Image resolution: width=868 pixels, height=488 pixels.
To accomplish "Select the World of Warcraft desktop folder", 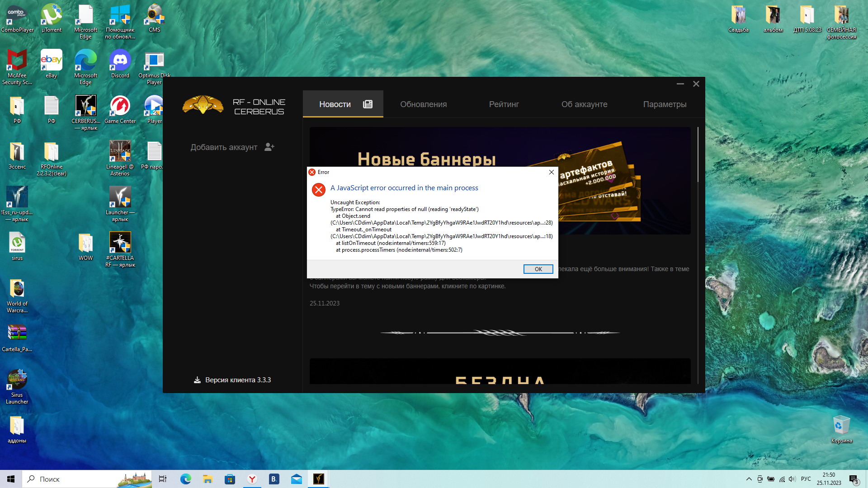I will pos(17,296).
